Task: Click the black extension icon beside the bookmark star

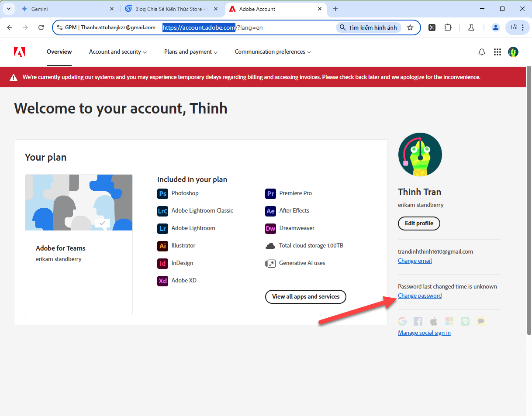Action: coord(432,28)
